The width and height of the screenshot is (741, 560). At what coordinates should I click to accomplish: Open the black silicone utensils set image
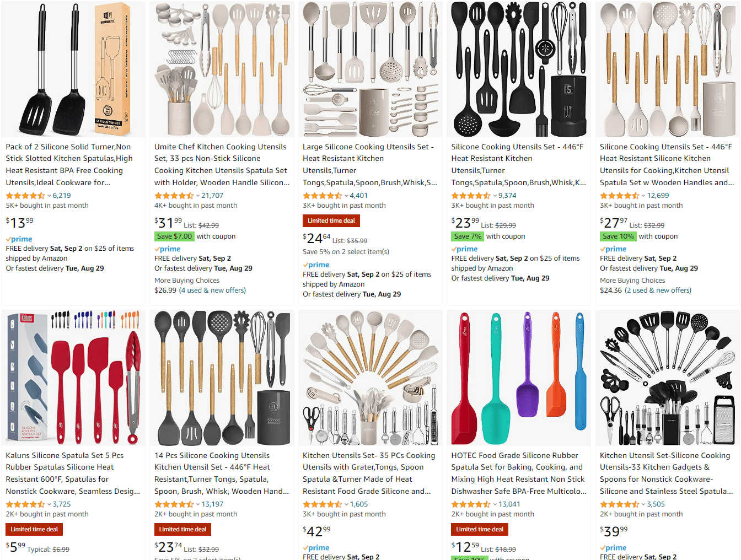coord(518,69)
